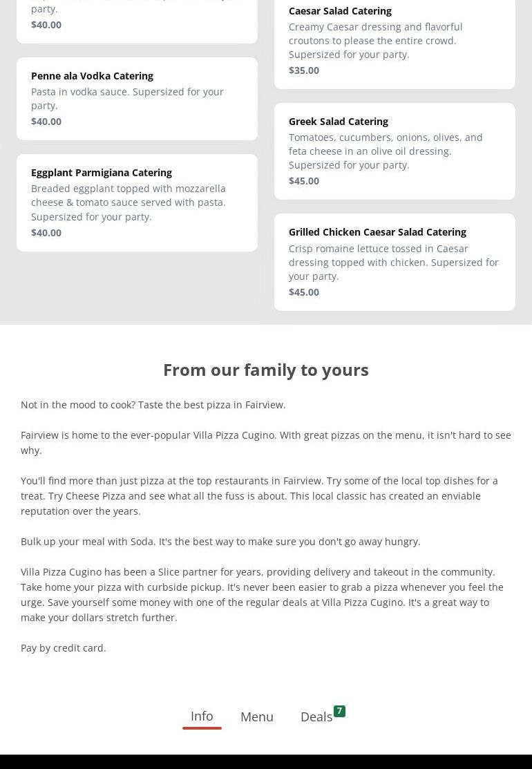This screenshot has width=532, height=769.
Task: Click the Eggplant Parmigiana description text
Action: (x=129, y=202)
